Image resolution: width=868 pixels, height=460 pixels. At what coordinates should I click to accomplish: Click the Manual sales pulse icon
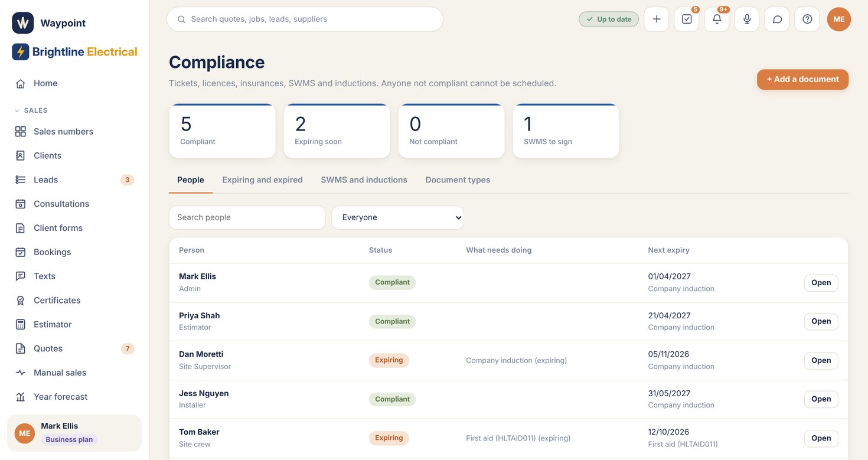pos(21,373)
